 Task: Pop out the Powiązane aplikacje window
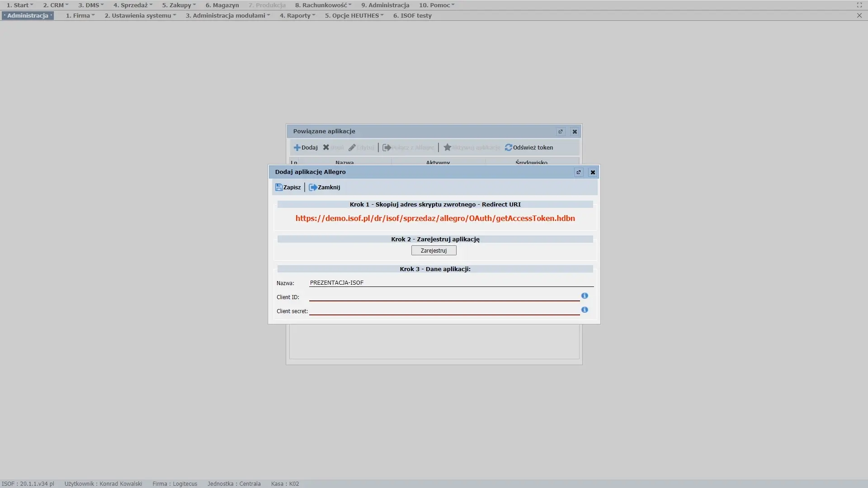pyautogui.click(x=561, y=131)
